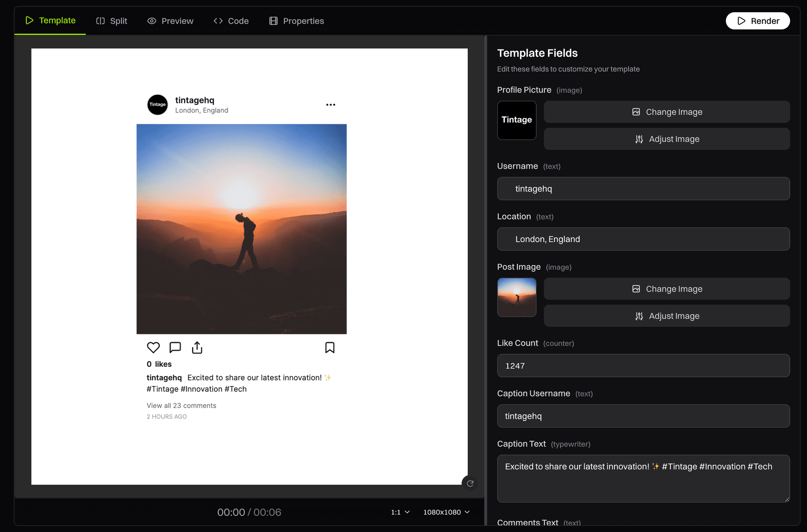Select the heart (like) icon in the post
This screenshot has width=807, height=532.
tap(153, 348)
